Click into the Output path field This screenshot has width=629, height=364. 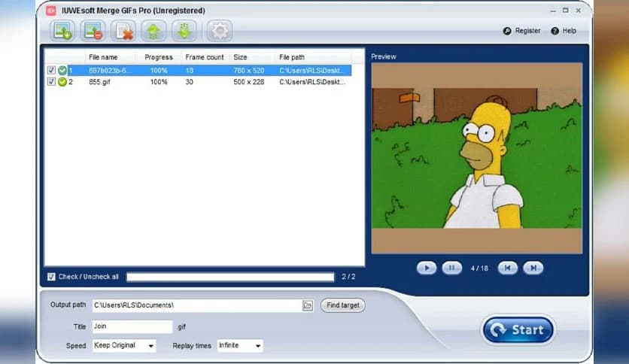(197, 305)
